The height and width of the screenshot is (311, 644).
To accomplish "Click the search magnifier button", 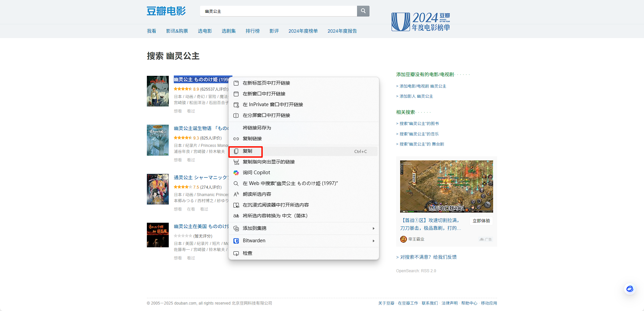I will 363,11.
